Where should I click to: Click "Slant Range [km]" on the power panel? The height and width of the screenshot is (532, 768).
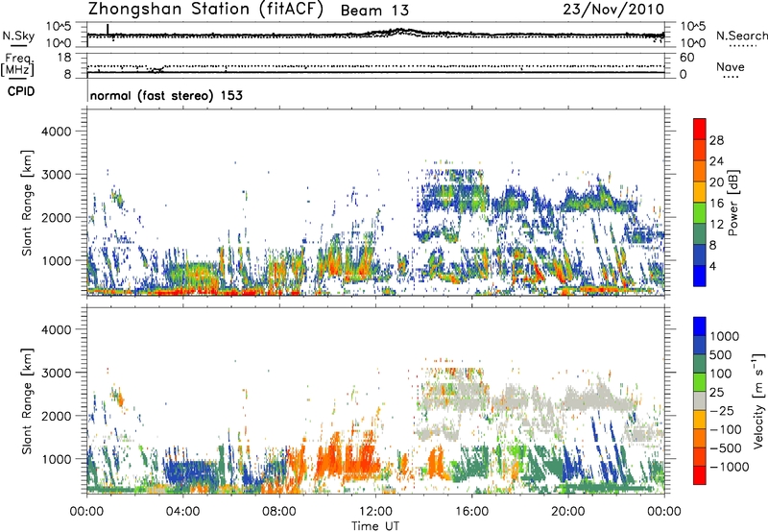(x=27, y=203)
